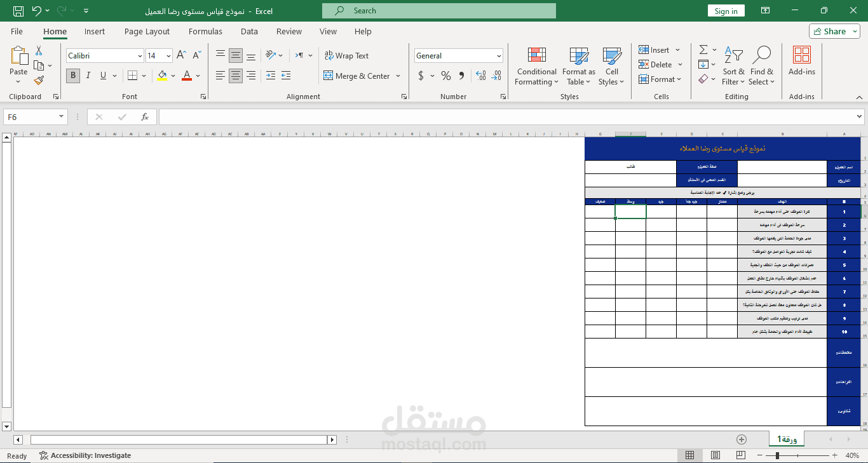
Task: Toggle Italic formatting
Action: (x=88, y=76)
